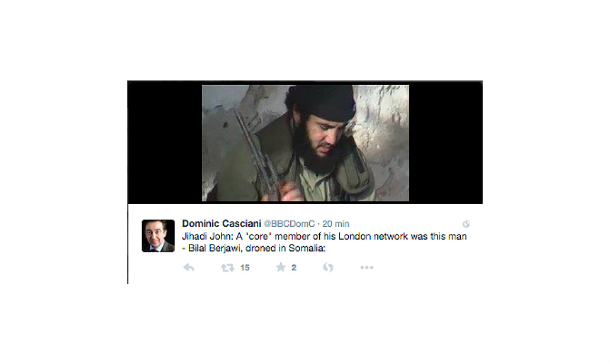View the favorites count of 2
Image resolution: width=610 pixels, height=364 pixels.
click(x=294, y=268)
